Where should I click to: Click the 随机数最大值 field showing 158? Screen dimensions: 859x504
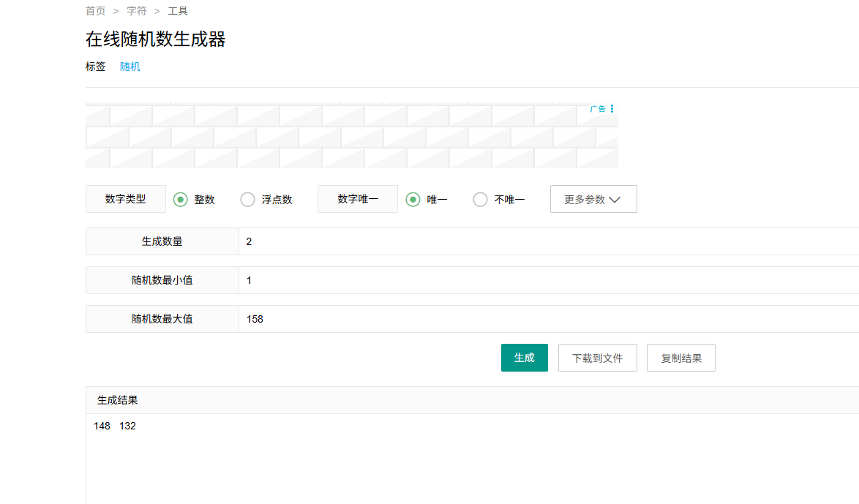click(549, 319)
